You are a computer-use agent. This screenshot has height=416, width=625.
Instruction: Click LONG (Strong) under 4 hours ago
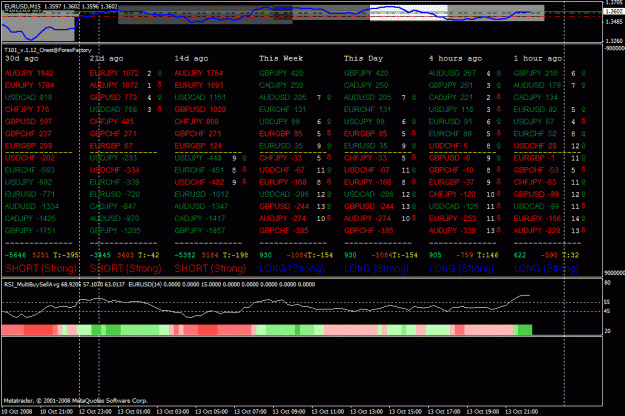[461, 269]
